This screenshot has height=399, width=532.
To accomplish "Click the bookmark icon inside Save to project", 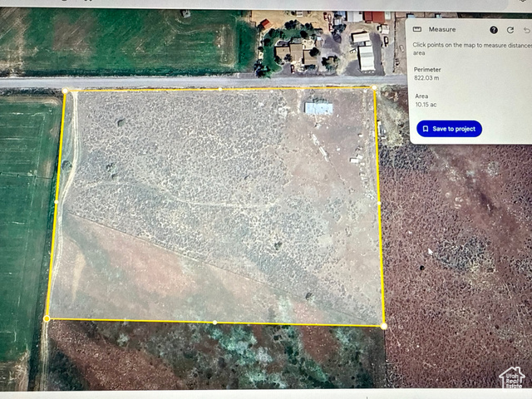I will 426,129.
